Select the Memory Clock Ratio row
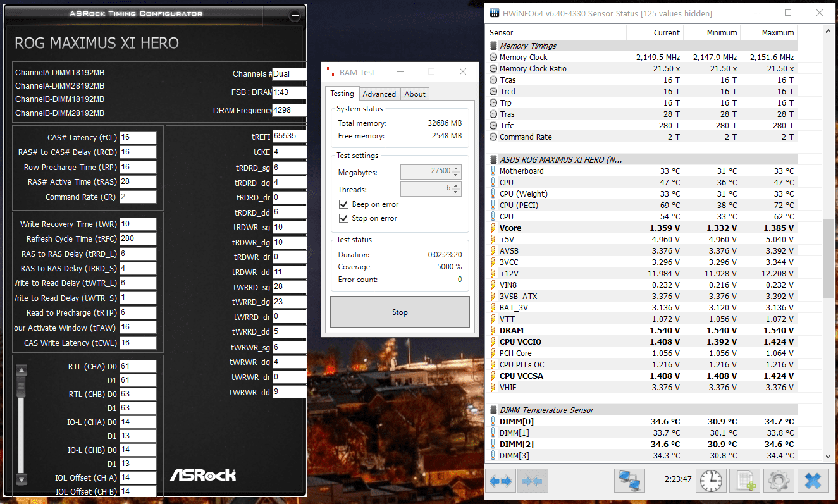Viewport: 838px width, 504px height. (643, 68)
